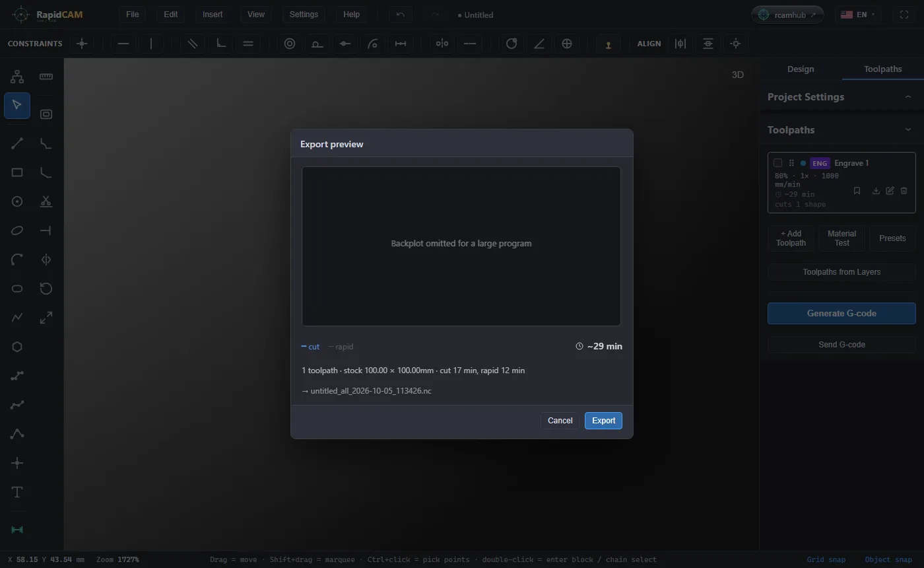The image size is (924, 568).
Task: Click the undo arrow
Action: point(400,15)
